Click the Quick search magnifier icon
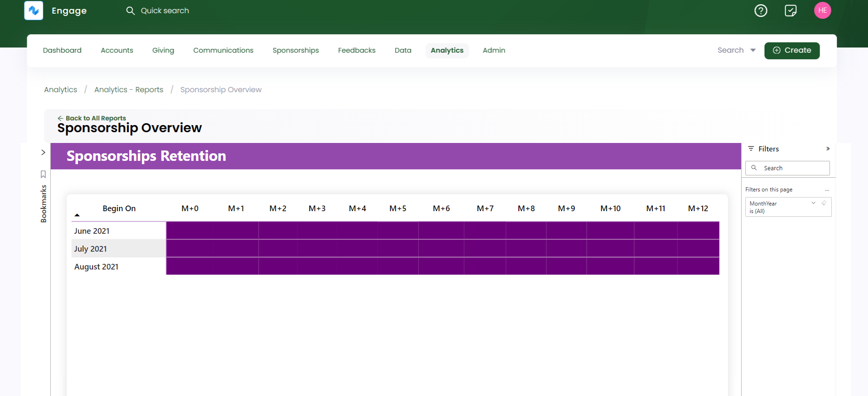This screenshot has width=868, height=396. point(130,10)
